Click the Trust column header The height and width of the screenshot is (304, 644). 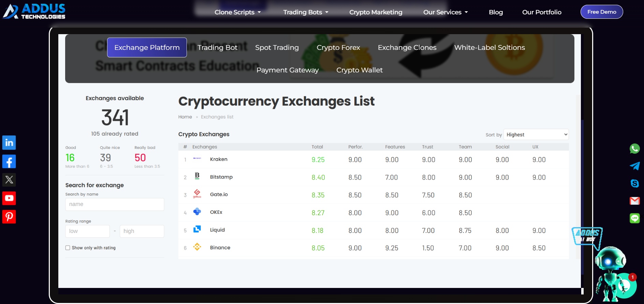pos(427,147)
